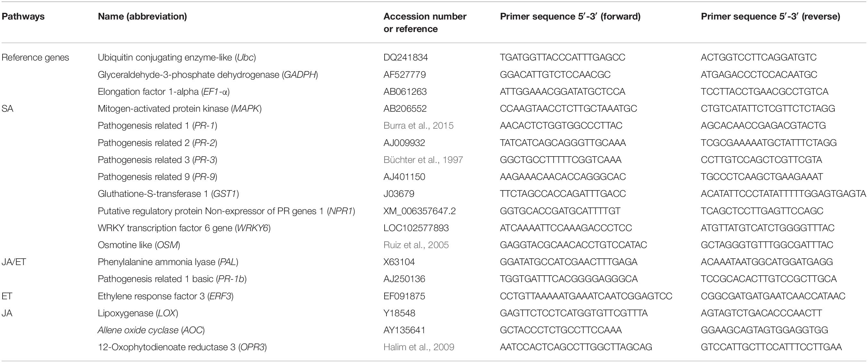Screen dimensions: 868x363
Task: Select the GST1 reverse primer sequence
Action: [x=783, y=194]
